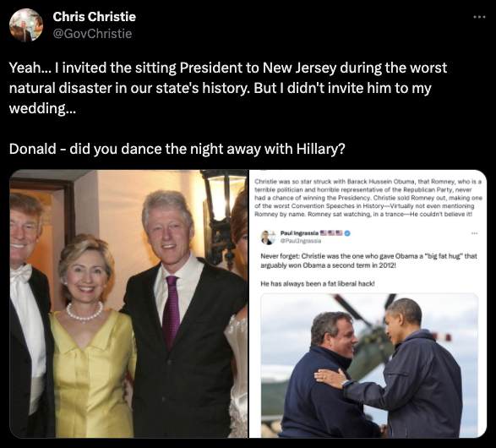Open three-dot menu on embedded Paul Ingrassia tweet
The height and width of the screenshot is (448, 496).
point(474,233)
